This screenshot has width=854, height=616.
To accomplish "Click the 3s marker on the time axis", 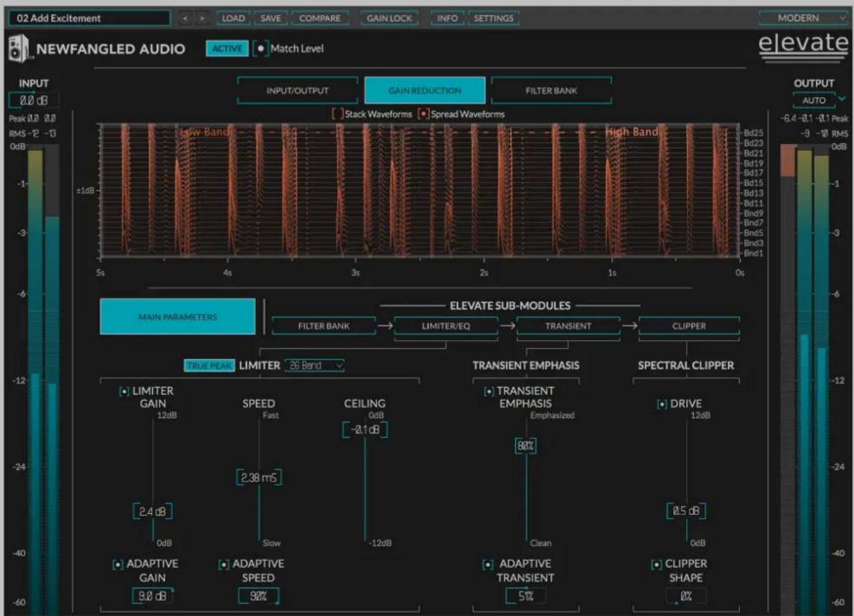I will click(355, 273).
